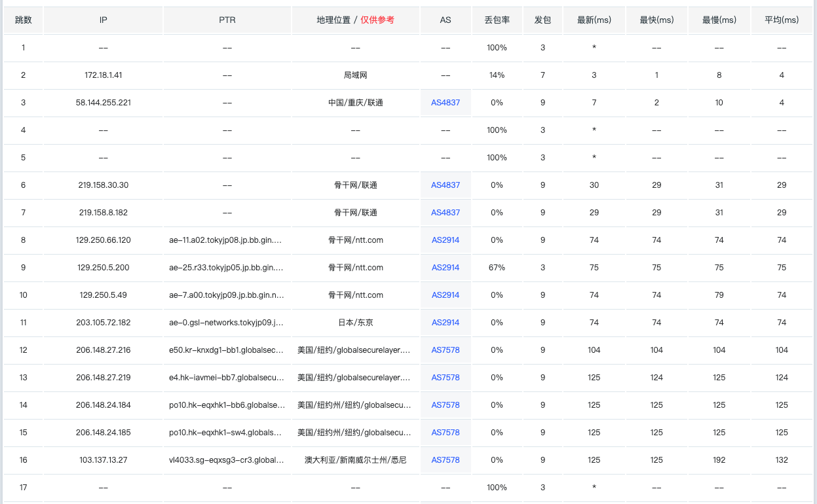Select IP address 206.148.24.185

click(104, 433)
